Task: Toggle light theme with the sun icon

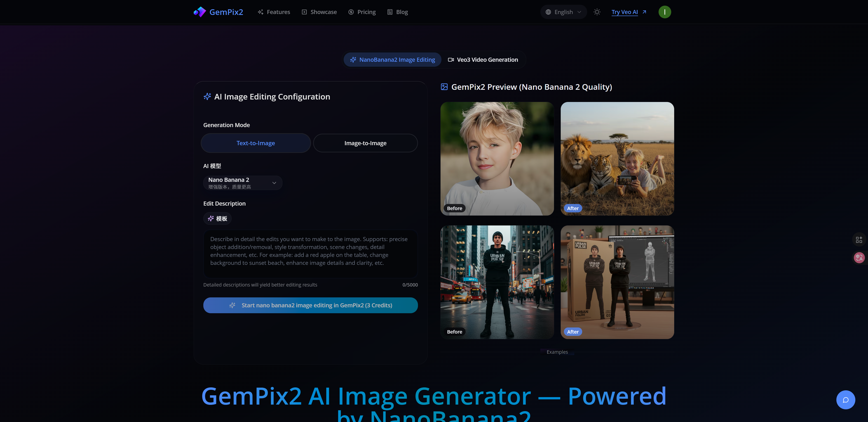Action: click(597, 12)
